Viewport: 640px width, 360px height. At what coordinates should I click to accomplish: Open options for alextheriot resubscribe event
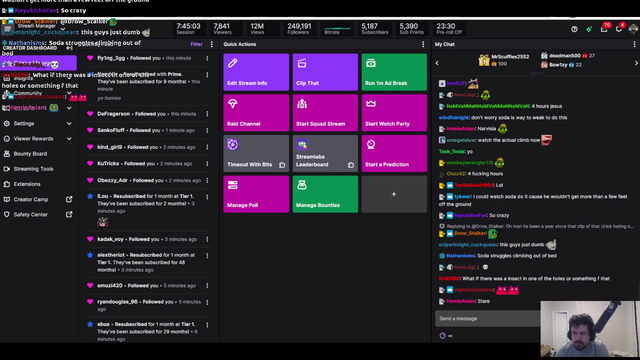click(207, 256)
